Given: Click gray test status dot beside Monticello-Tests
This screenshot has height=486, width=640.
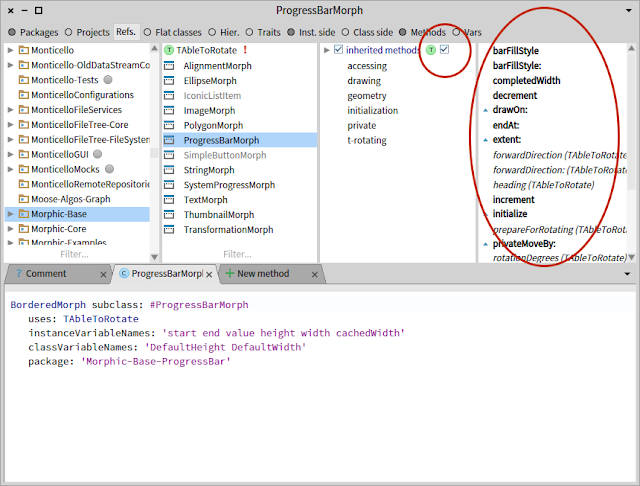Looking at the screenshot, I should point(108,80).
